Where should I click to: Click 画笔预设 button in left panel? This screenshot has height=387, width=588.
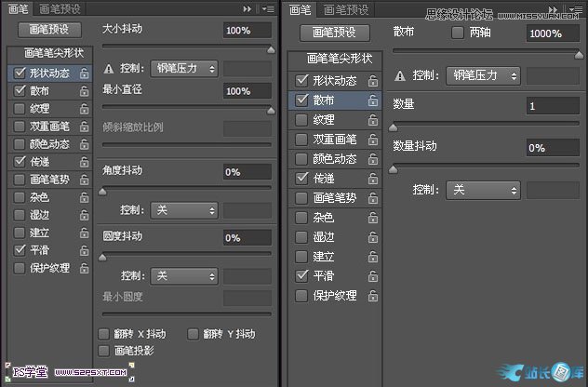pyautogui.click(x=49, y=30)
